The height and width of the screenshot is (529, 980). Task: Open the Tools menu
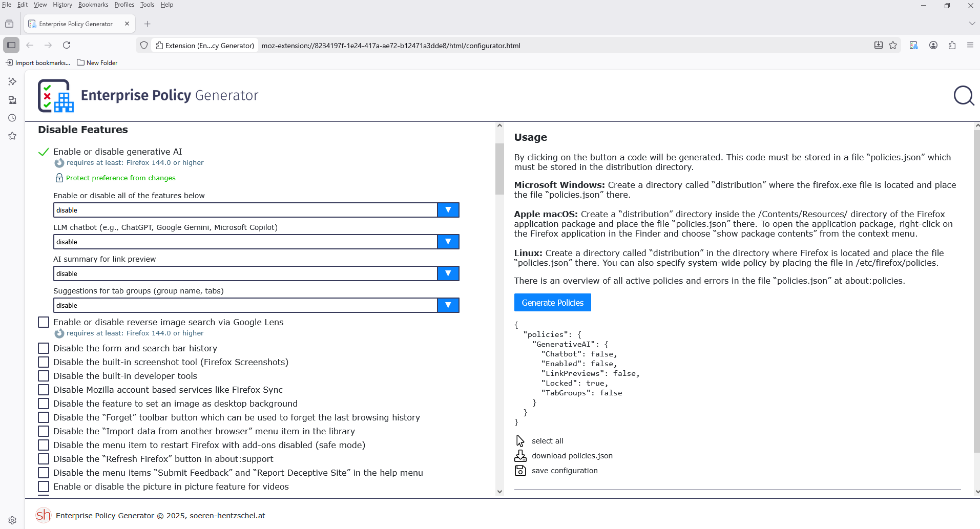pos(147,5)
